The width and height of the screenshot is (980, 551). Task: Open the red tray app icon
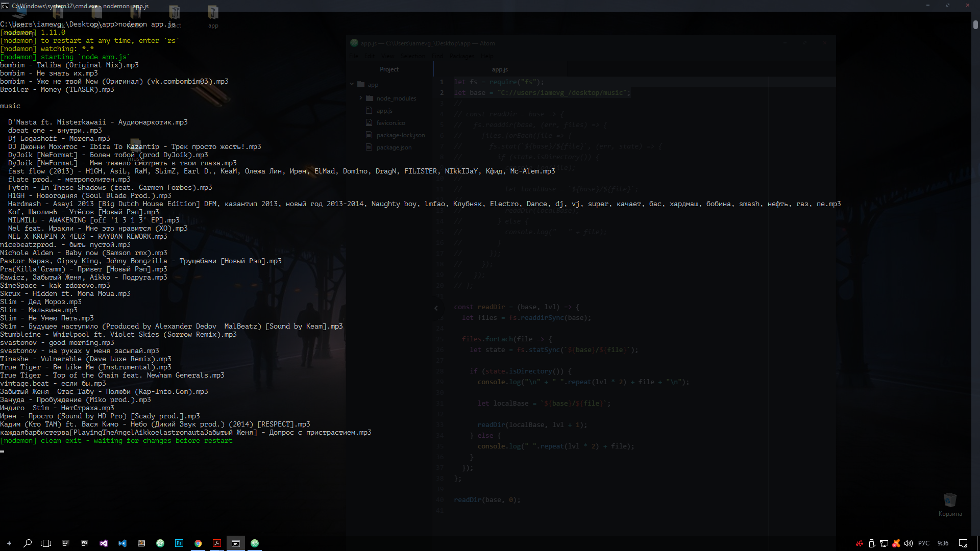click(860, 543)
